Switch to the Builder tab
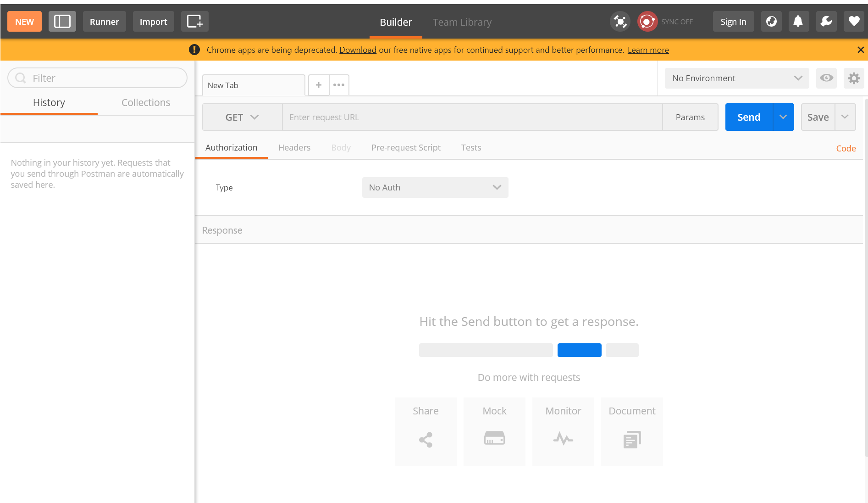The height and width of the screenshot is (503, 868). point(396,22)
